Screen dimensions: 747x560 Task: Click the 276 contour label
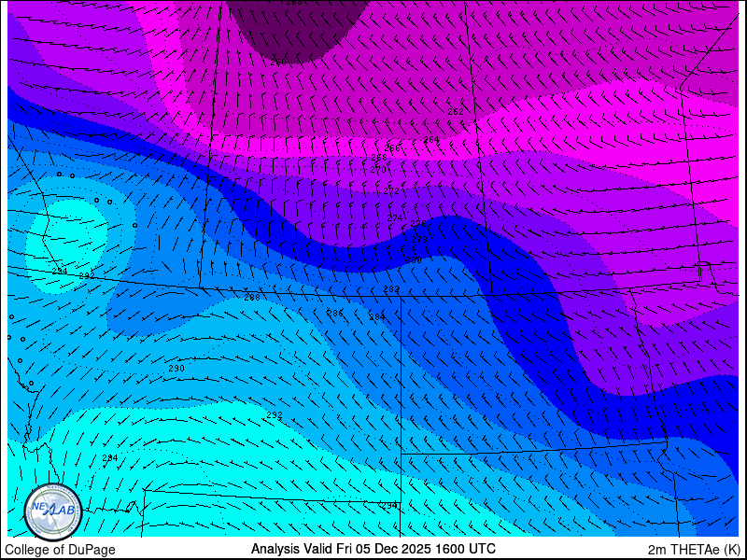[x=418, y=224]
